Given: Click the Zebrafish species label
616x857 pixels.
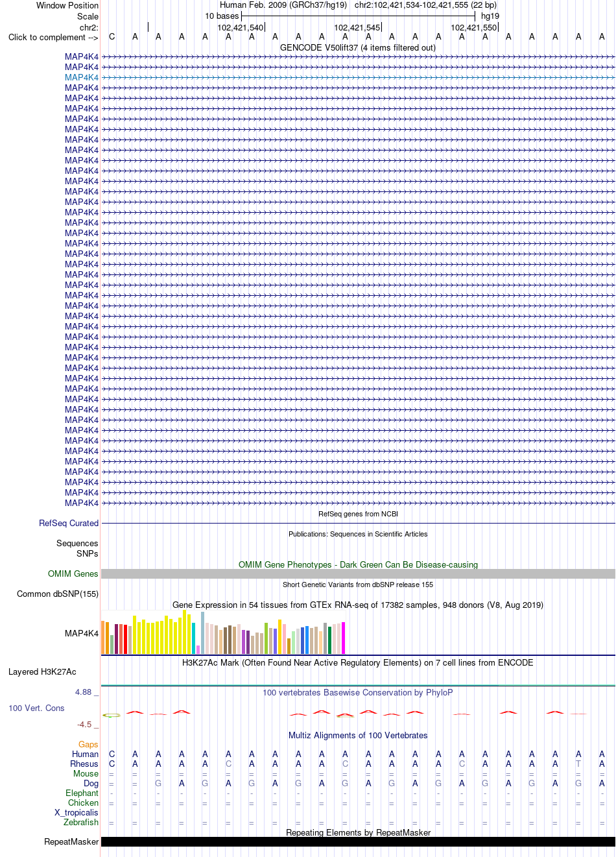Looking at the screenshot, I should [81, 822].
